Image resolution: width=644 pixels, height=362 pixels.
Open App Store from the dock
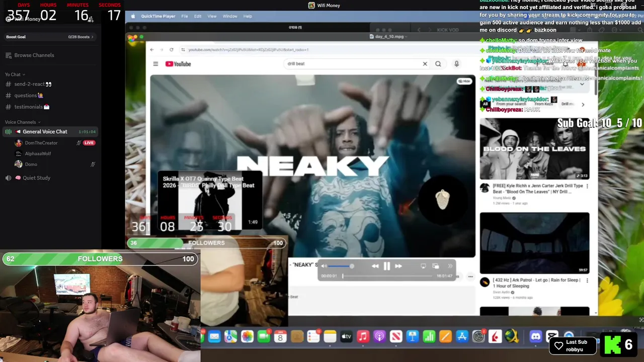tap(462, 336)
